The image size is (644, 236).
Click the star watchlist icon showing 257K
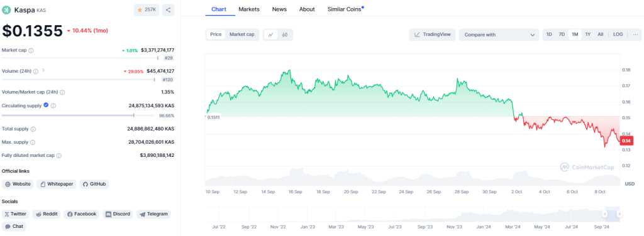146,10
